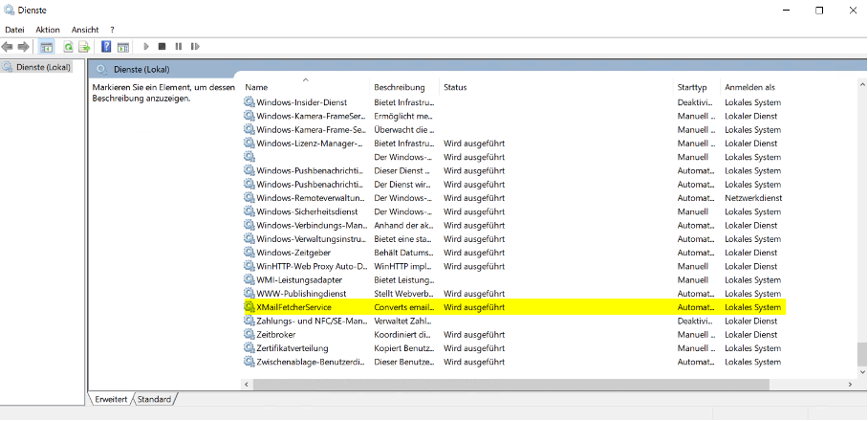The height and width of the screenshot is (421, 868).
Task: Switch to the Erweitert tab
Action: point(111,399)
